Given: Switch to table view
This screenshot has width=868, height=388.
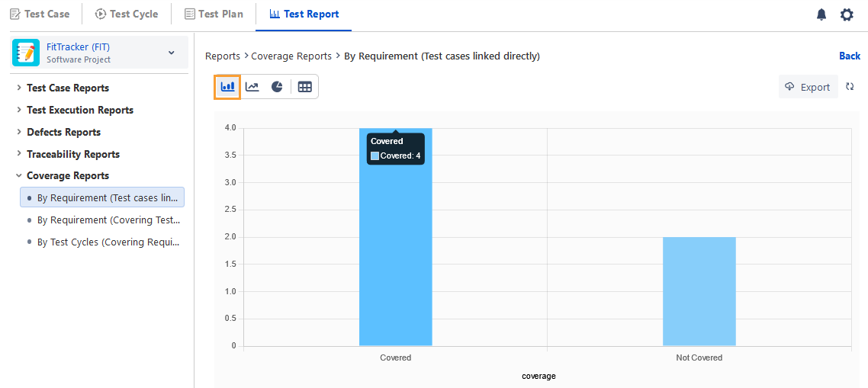Looking at the screenshot, I should [305, 87].
